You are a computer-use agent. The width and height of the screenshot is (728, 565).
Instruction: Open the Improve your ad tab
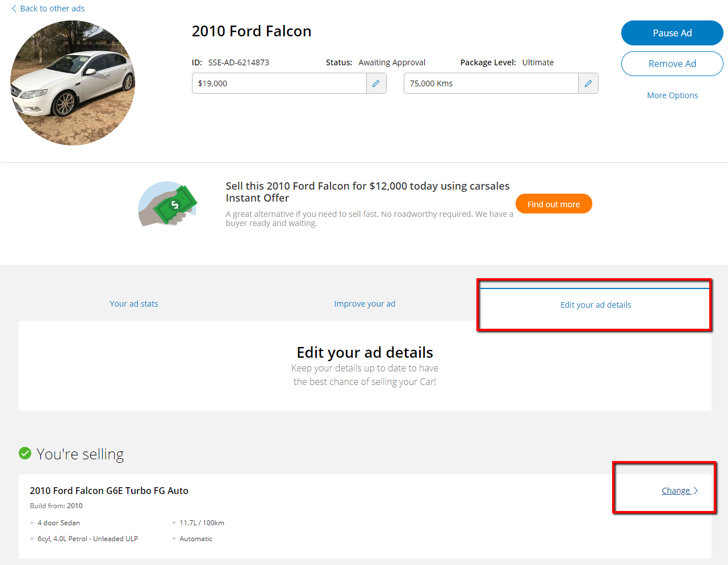point(365,304)
